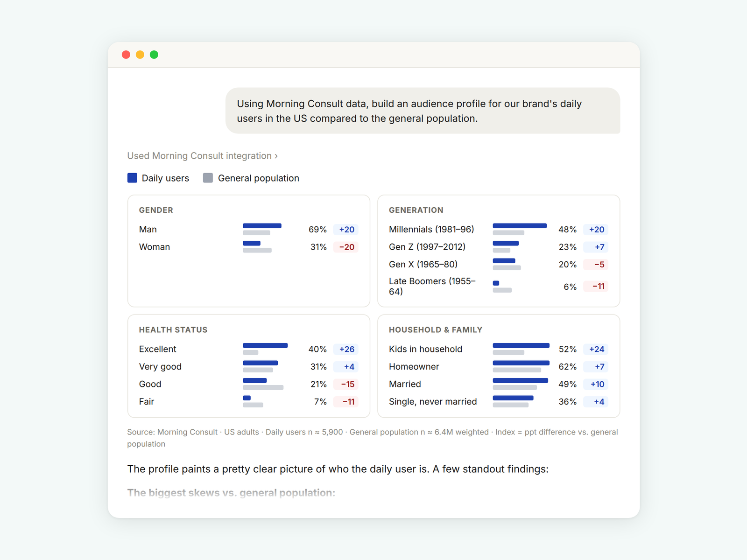Click the Millennials (1981–96) bar
Image resolution: width=747 pixels, height=560 pixels.
click(520, 229)
